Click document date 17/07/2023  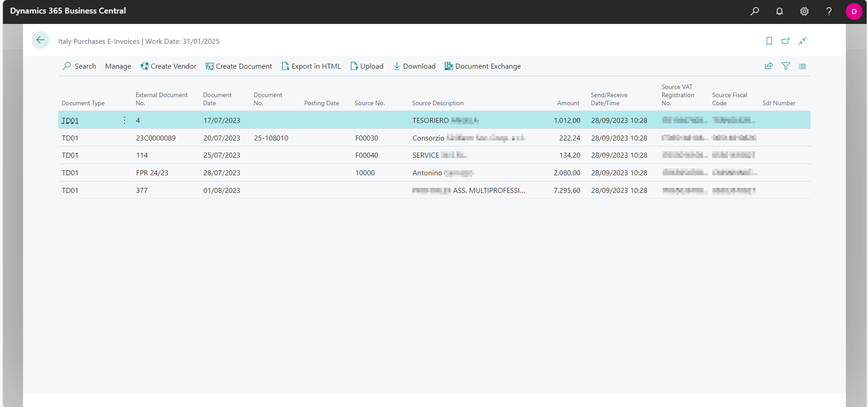tap(222, 120)
